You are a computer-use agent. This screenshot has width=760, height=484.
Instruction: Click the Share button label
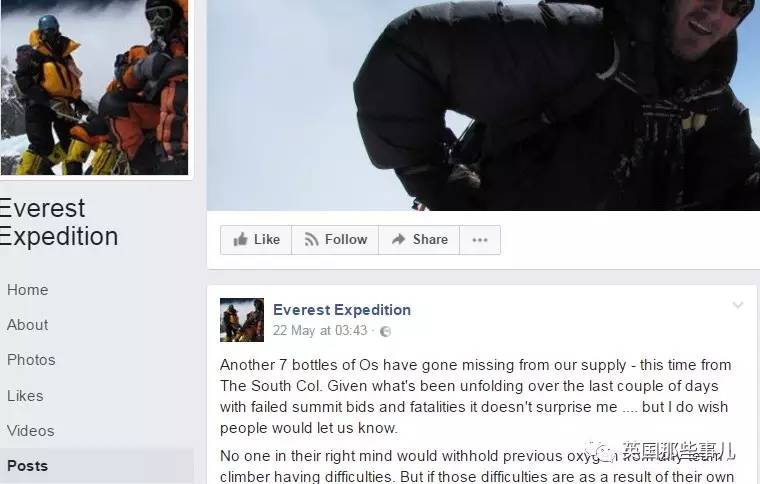pos(430,239)
